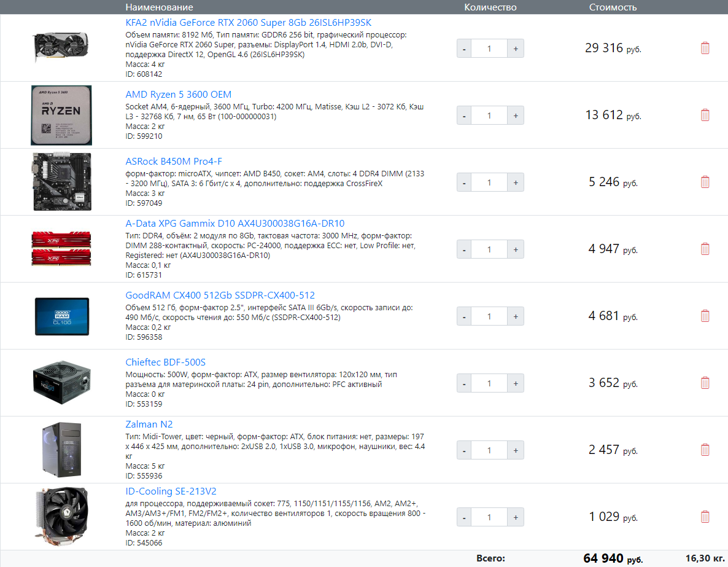728x567 pixels.
Task: Add one more ASRock B450M Pro4-F
Action: tap(516, 182)
